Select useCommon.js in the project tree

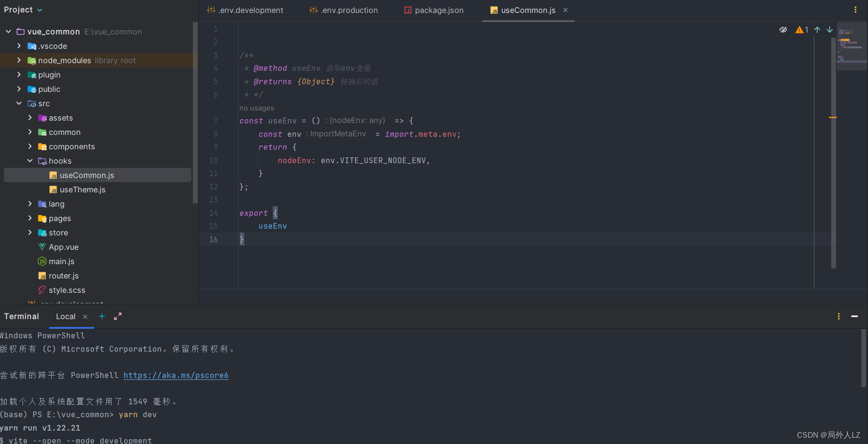98,175
